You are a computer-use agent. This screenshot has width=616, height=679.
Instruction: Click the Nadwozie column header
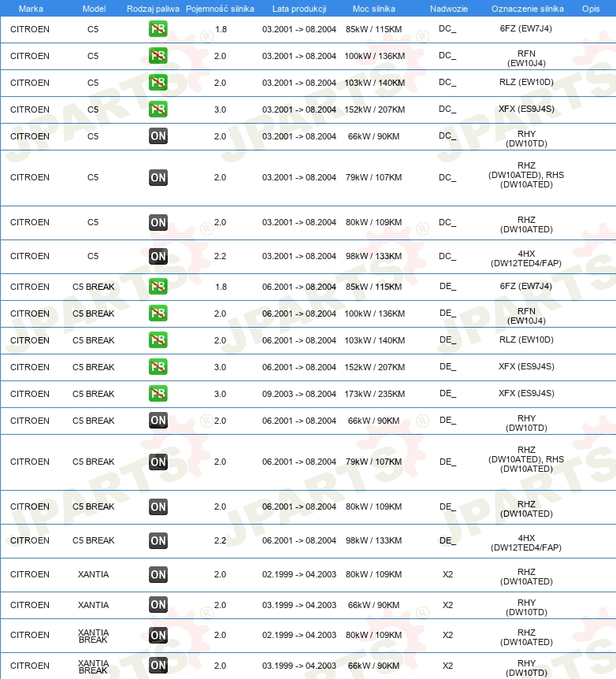tap(449, 9)
